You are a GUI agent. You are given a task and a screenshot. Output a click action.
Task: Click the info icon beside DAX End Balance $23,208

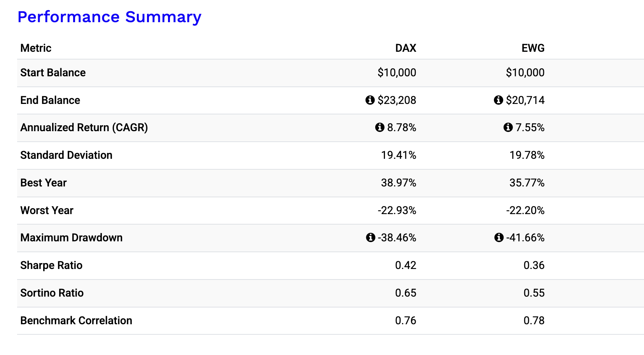tap(370, 100)
